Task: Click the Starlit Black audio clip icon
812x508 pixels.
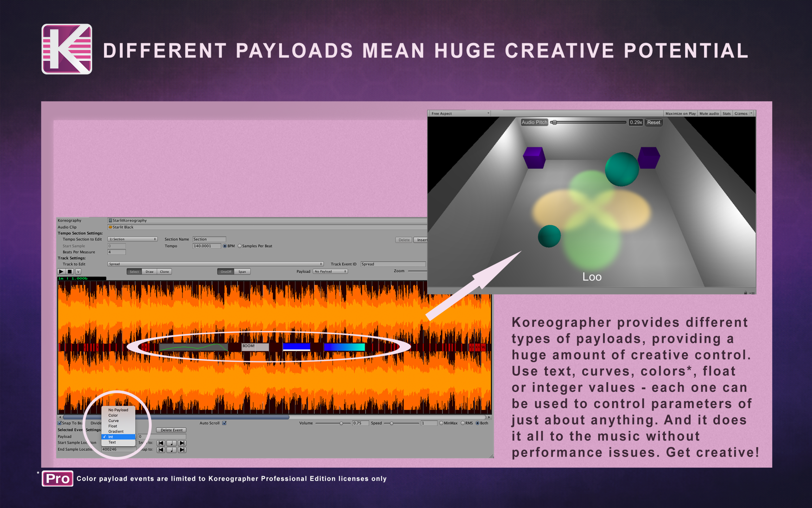Action: pos(110,227)
